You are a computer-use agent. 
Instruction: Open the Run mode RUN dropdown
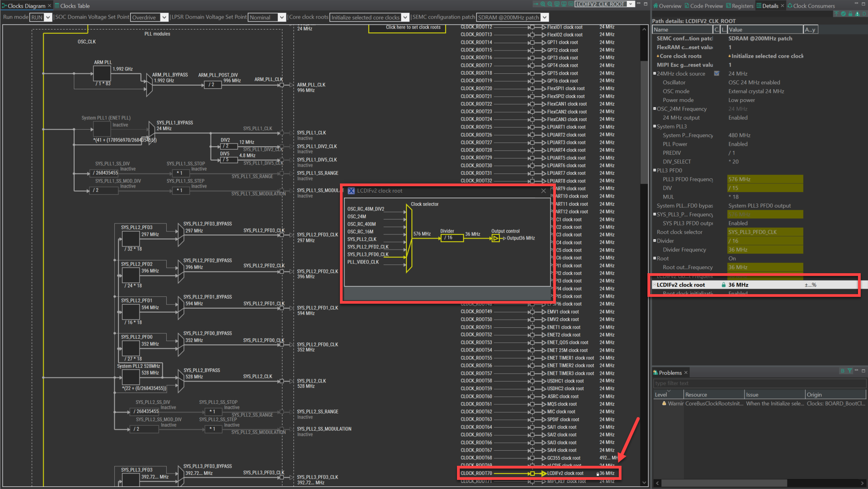47,17
